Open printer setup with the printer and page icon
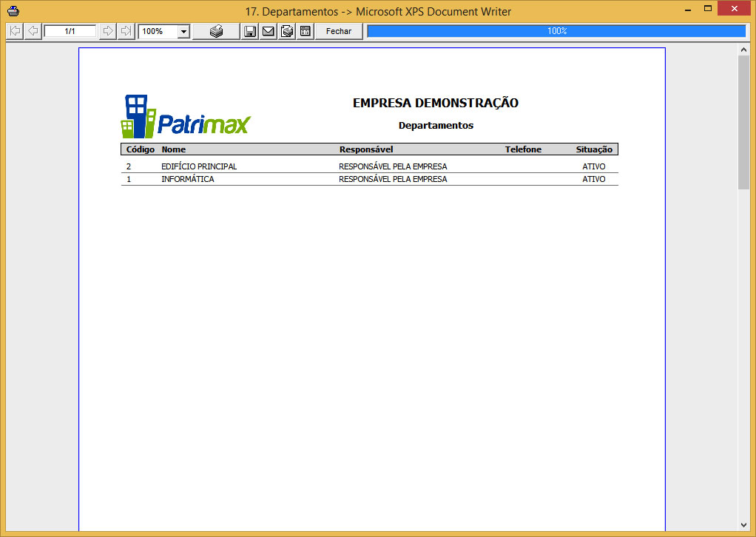This screenshot has width=756, height=537. coord(287,31)
